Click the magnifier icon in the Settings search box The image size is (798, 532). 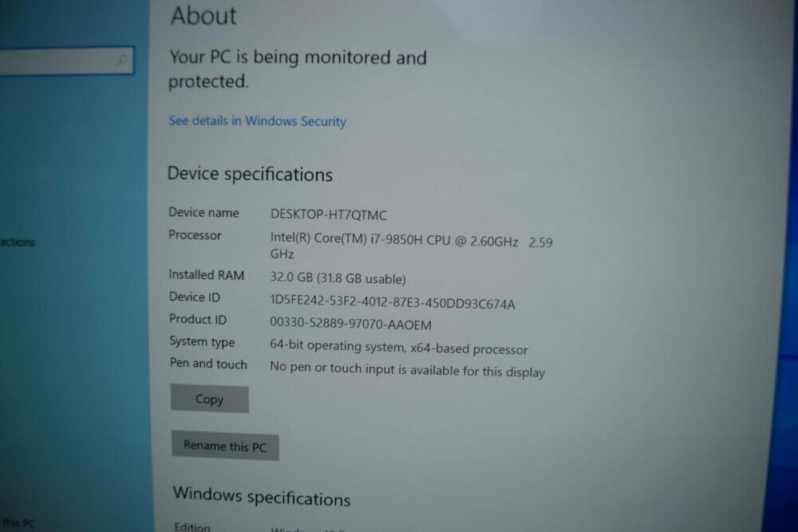(122, 60)
